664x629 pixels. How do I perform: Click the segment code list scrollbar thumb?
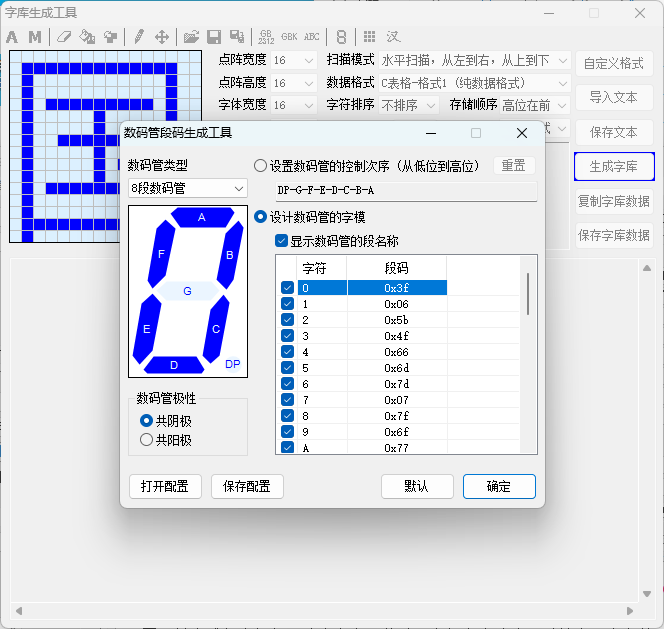click(528, 294)
